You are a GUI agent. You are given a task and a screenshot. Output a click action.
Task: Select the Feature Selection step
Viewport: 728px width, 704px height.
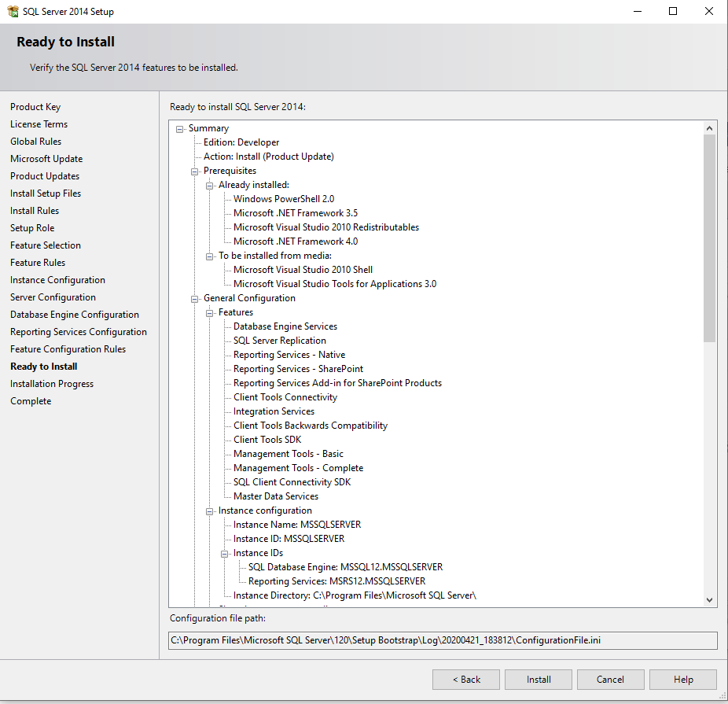(x=46, y=245)
